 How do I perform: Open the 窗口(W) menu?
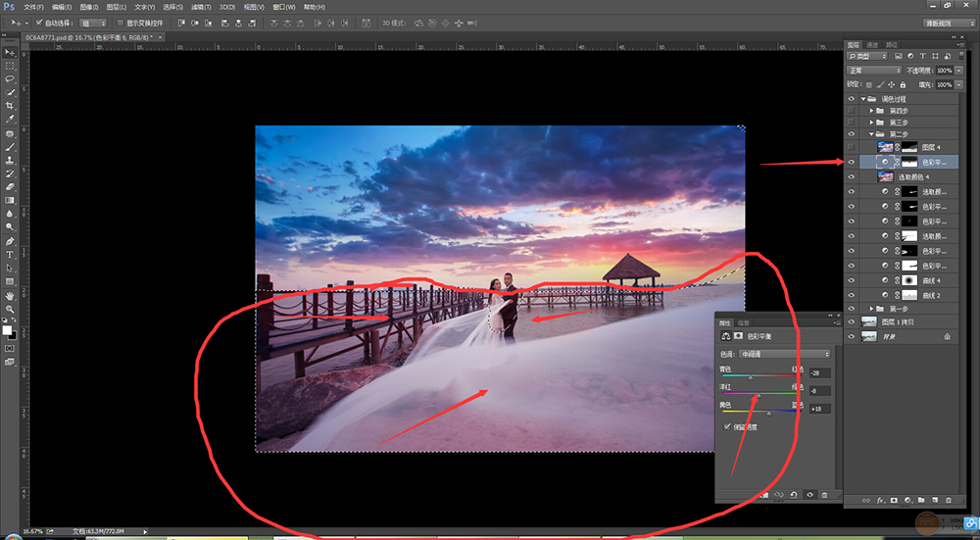point(284,8)
